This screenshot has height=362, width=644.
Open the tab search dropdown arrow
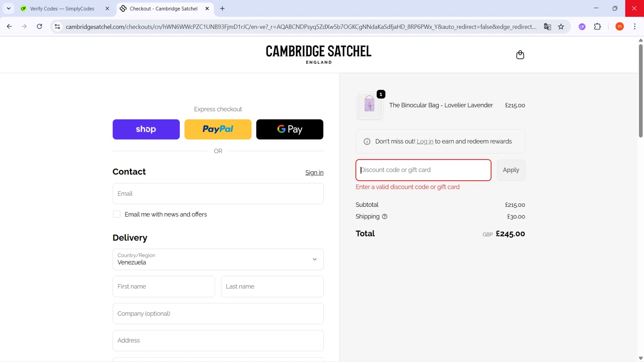(x=9, y=9)
